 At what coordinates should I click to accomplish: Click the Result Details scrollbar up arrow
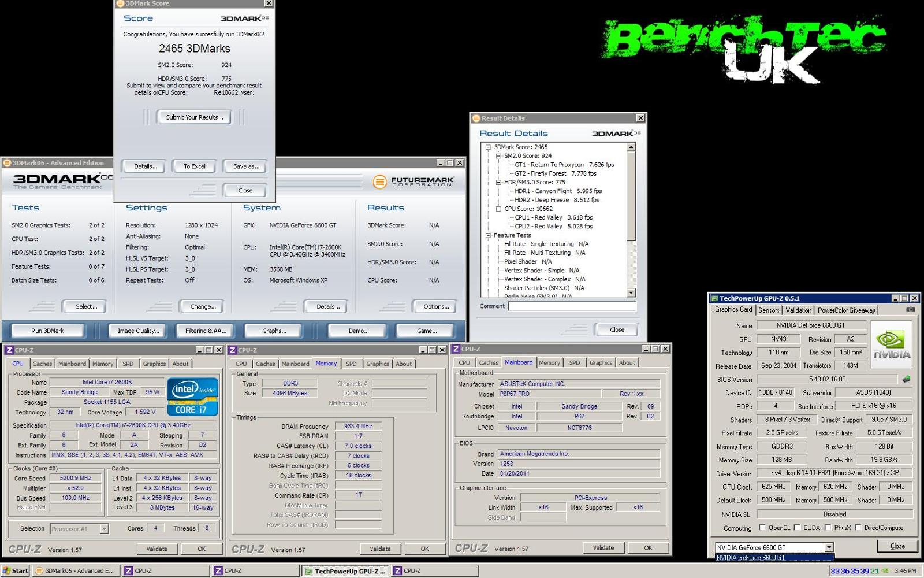tap(631, 147)
